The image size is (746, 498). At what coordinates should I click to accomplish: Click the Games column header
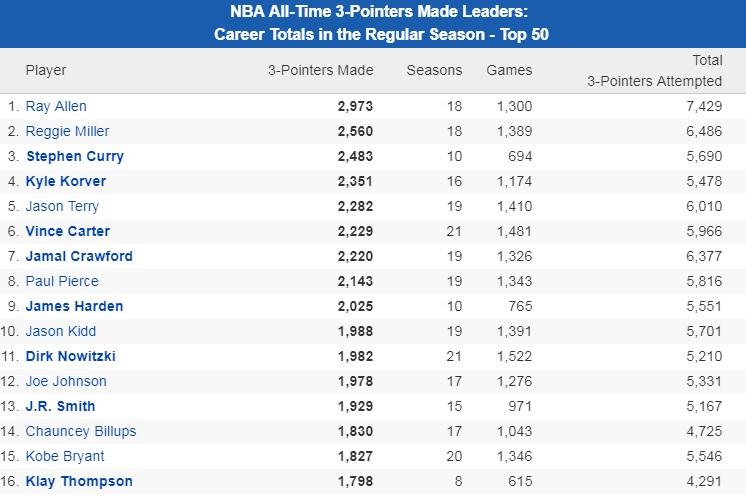(509, 70)
